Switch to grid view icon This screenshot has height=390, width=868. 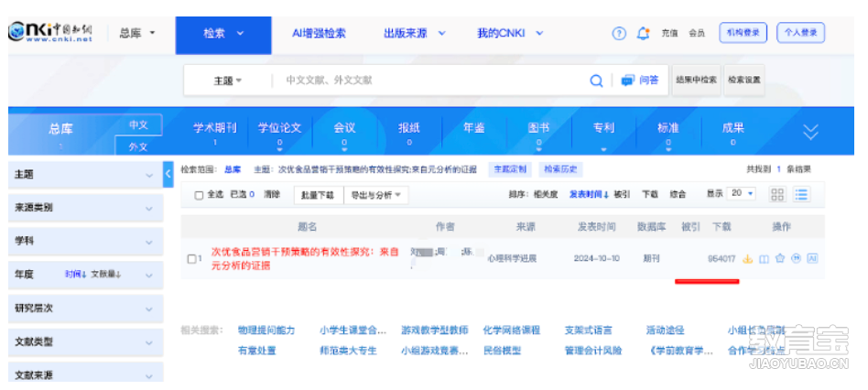[x=777, y=194]
